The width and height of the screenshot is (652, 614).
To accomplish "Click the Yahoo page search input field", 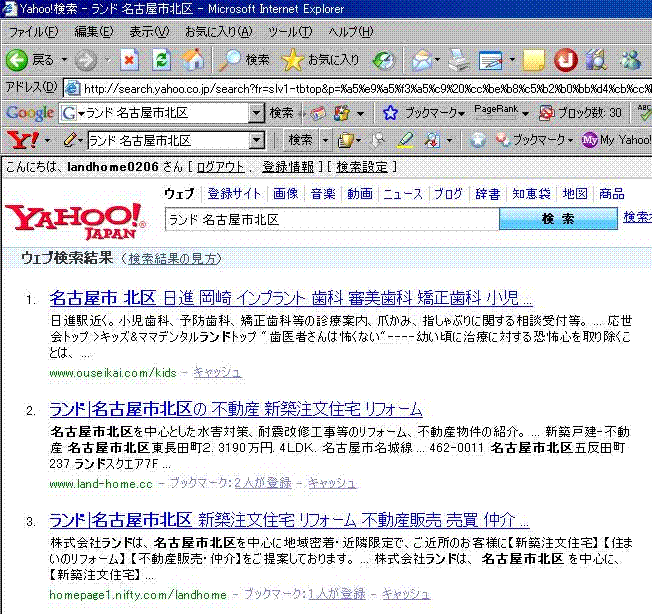I will coord(332,219).
